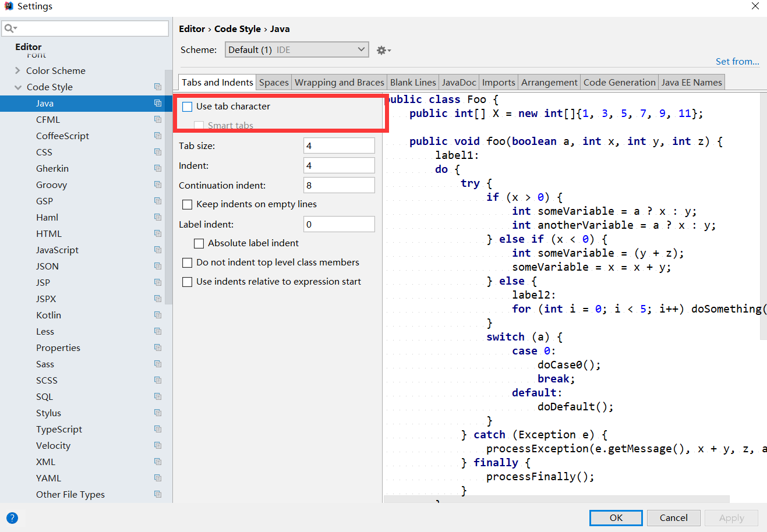Switch to the Blank Lines tab
Image resolution: width=767 pixels, height=532 pixels.
(413, 83)
